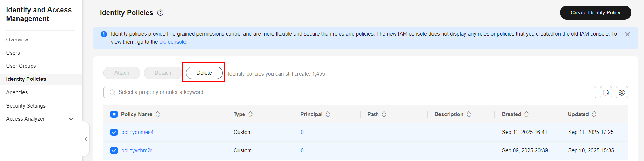Open the old console link
Image resolution: width=644 pixels, height=161 pixels.
click(x=173, y=42)
